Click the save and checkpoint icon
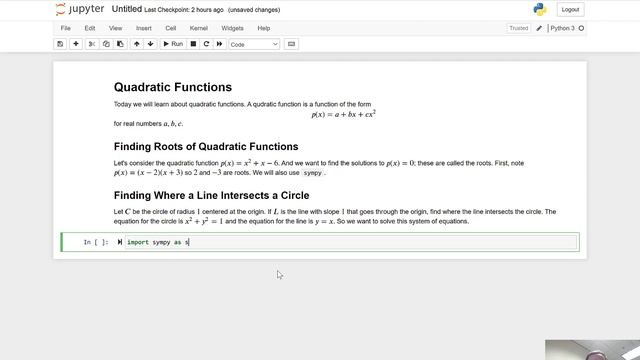640x360 pixels. (60, 44)
